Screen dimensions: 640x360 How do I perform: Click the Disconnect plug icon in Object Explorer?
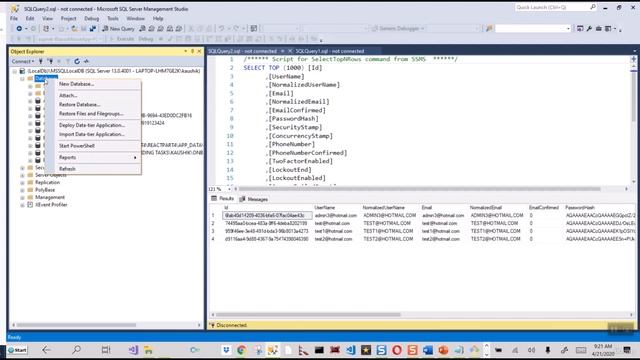50,61
